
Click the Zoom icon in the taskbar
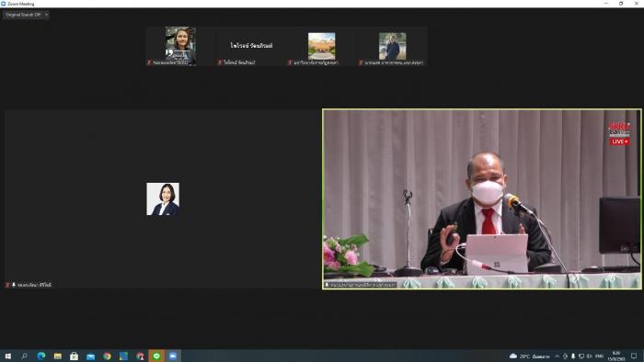pyautogui.click(x=173, y=356)
